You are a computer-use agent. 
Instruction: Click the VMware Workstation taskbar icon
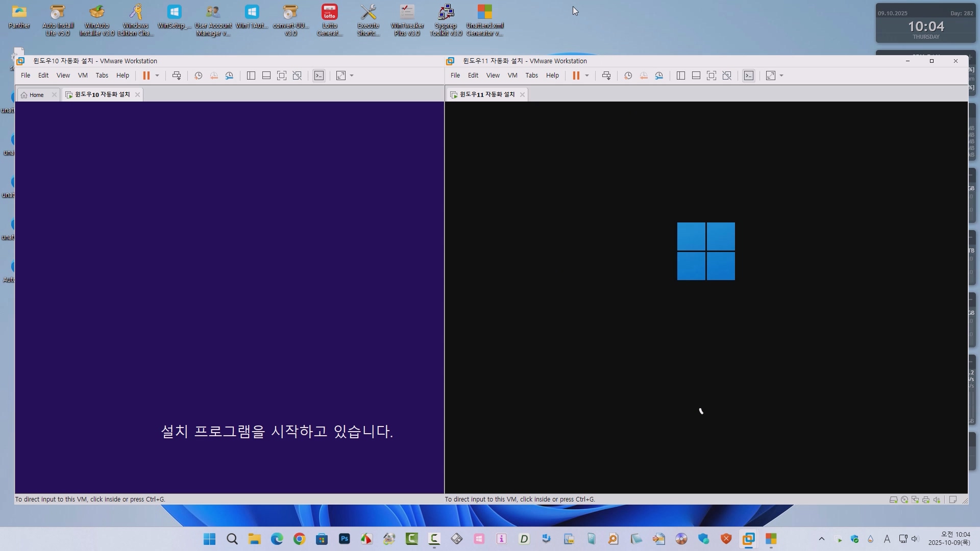748,539
